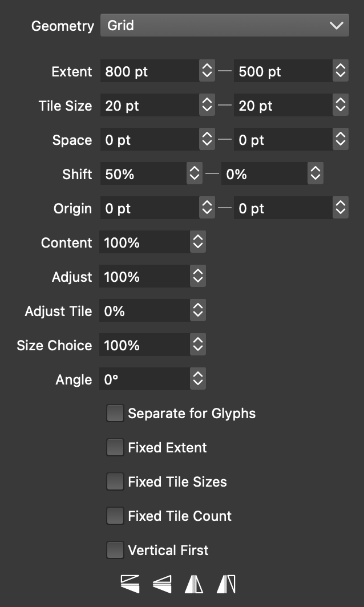Toggle the Fixed Extent checkbox
364x607 pixels.
coord(115,447)
